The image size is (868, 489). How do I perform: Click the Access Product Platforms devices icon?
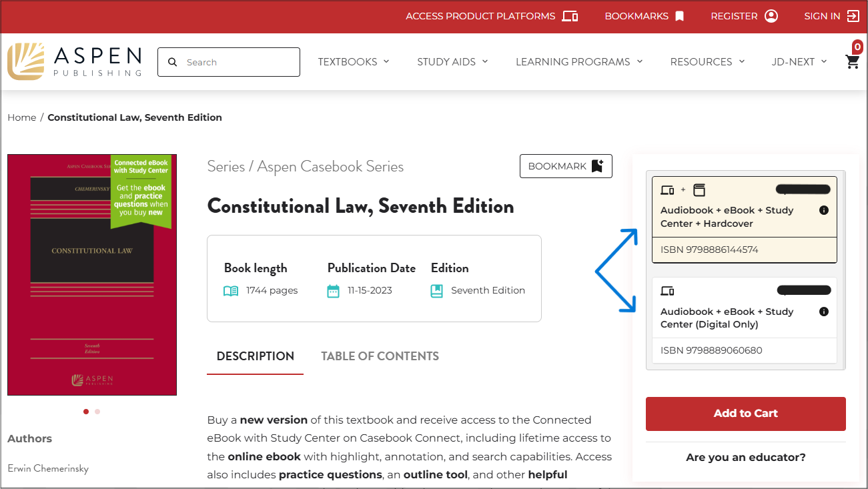[x=570, y=16]
